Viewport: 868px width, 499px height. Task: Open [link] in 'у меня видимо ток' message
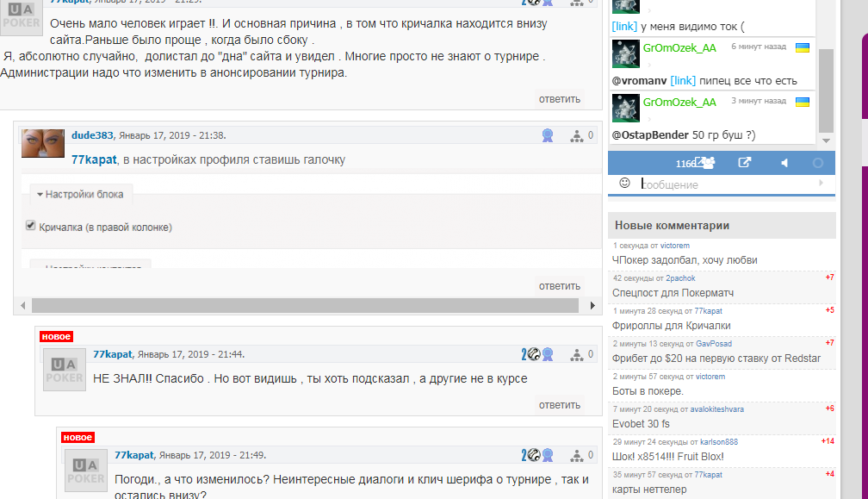[x=624, y=27]
